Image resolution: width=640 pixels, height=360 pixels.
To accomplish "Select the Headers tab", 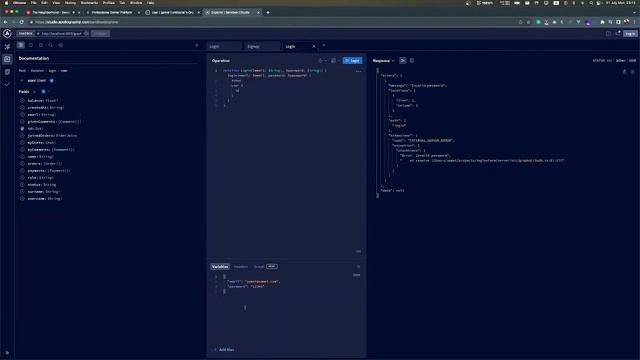I will click(241, 267).
